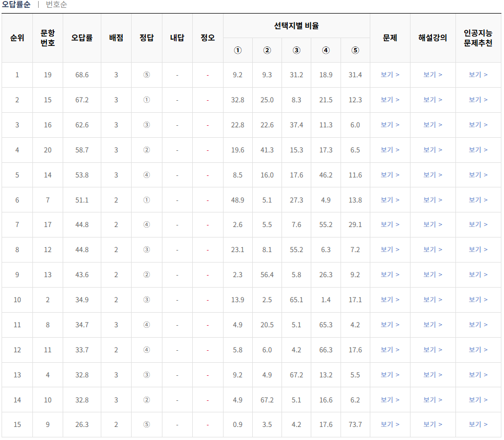
Task: Select the 오답률순 sorting tab
Action: (x=16, y=6)
